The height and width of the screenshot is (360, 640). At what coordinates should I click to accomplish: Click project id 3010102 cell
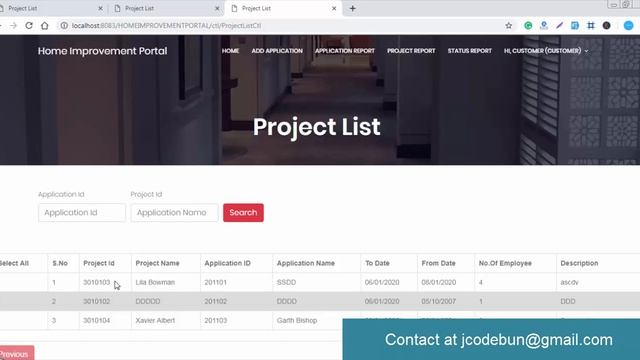click(x=97, y=301)
